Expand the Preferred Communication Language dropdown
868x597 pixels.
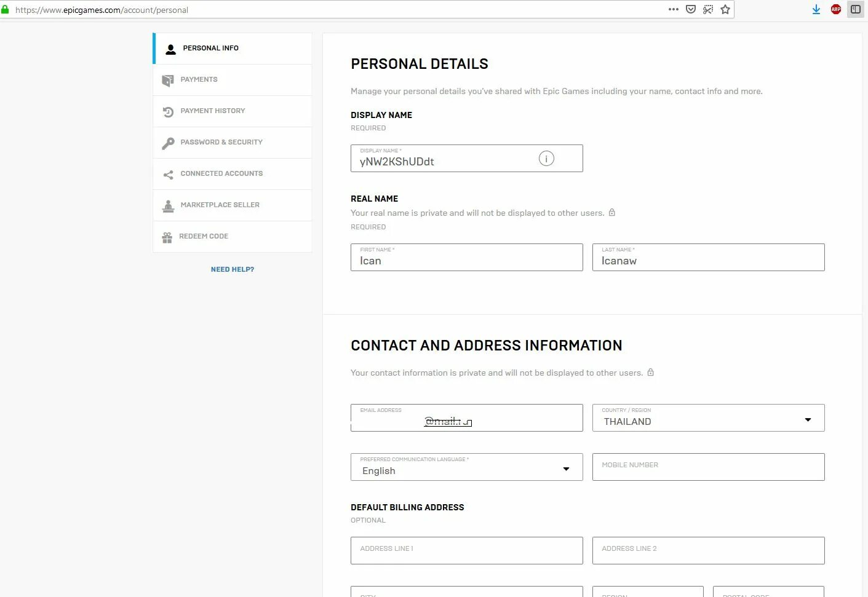click(x=467, y=467)
